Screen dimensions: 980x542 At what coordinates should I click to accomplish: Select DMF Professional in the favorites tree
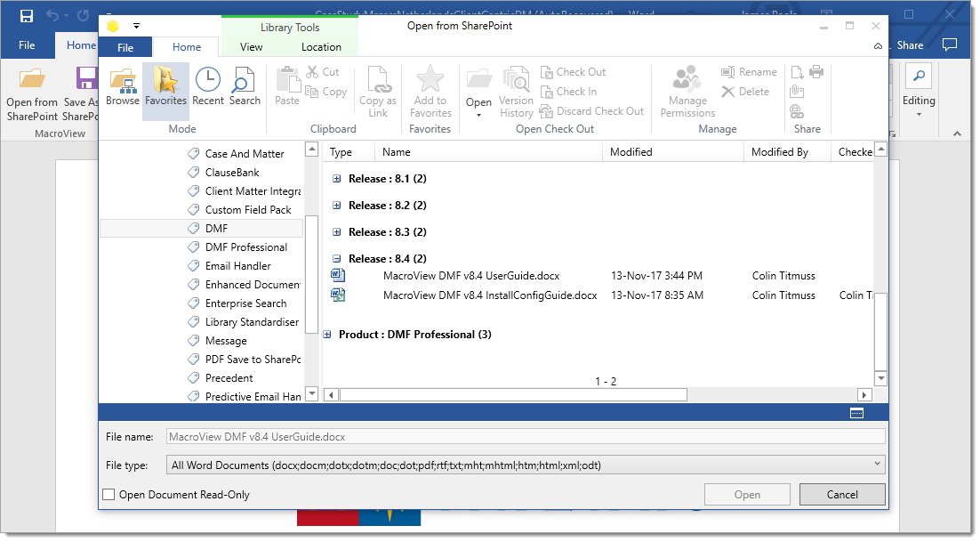[x=246, y=247]
